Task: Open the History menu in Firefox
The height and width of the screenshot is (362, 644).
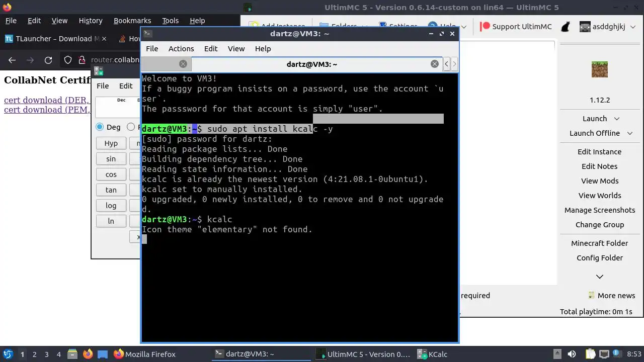Action: pyautogui.click(x=91, y=21)
